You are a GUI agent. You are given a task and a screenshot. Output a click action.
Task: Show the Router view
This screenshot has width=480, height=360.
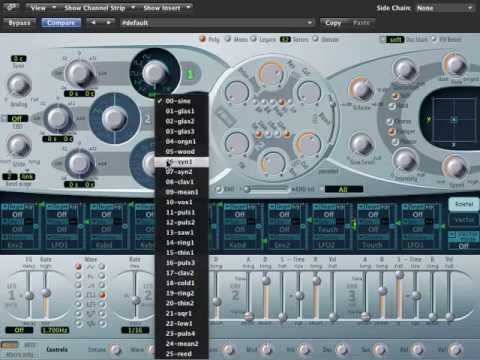point(464,204)
